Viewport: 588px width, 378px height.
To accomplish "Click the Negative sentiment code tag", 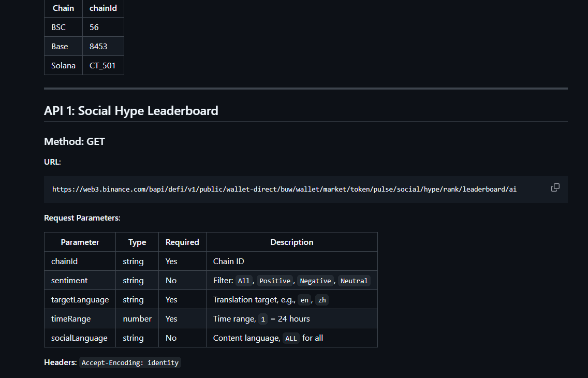I will (315, 281).
